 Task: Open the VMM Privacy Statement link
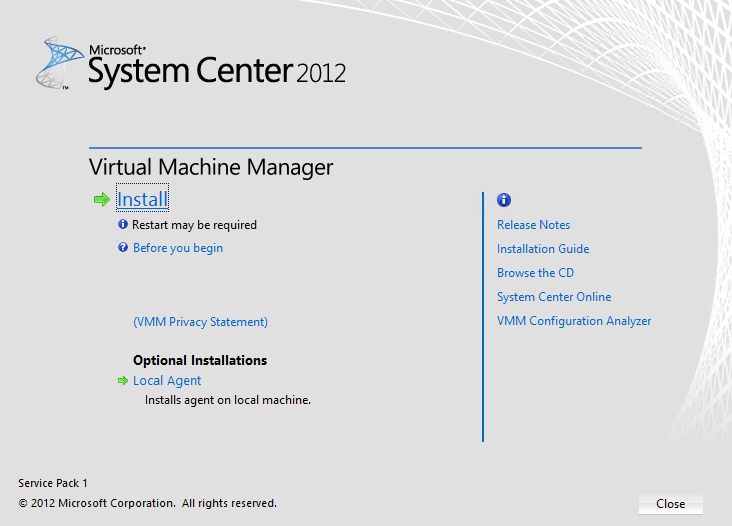201,322
